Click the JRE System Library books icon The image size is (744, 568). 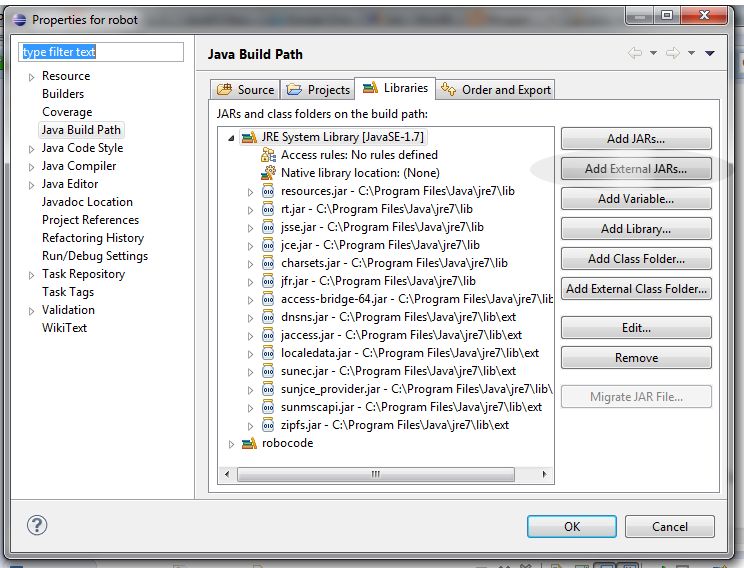[249, 137]
